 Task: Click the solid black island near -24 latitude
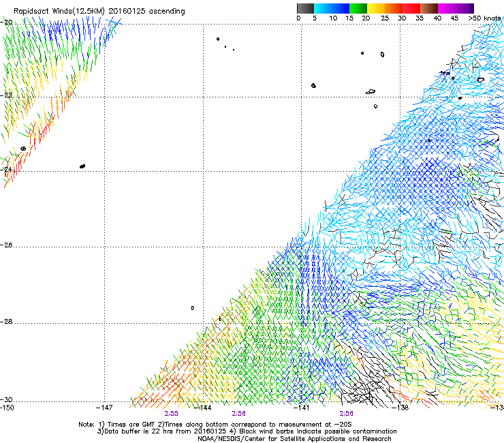(82, 166)
